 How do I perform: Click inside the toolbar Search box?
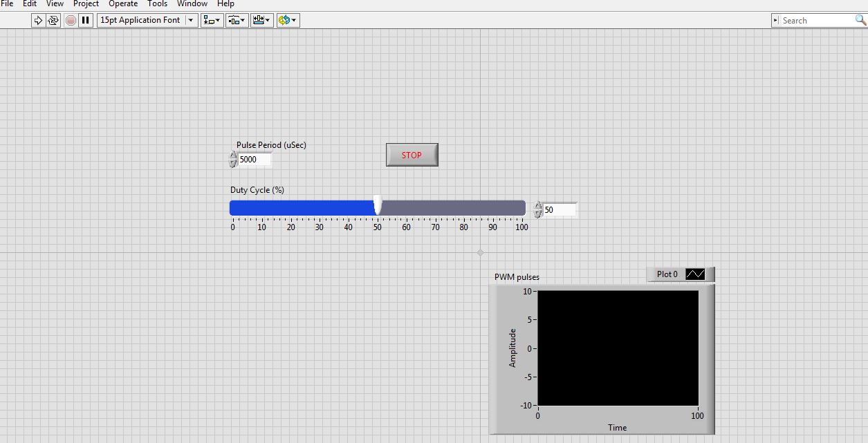coord(816,21)
